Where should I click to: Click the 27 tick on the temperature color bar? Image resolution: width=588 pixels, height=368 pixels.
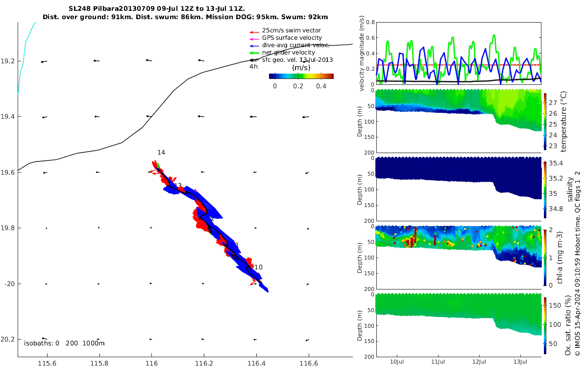552,102
